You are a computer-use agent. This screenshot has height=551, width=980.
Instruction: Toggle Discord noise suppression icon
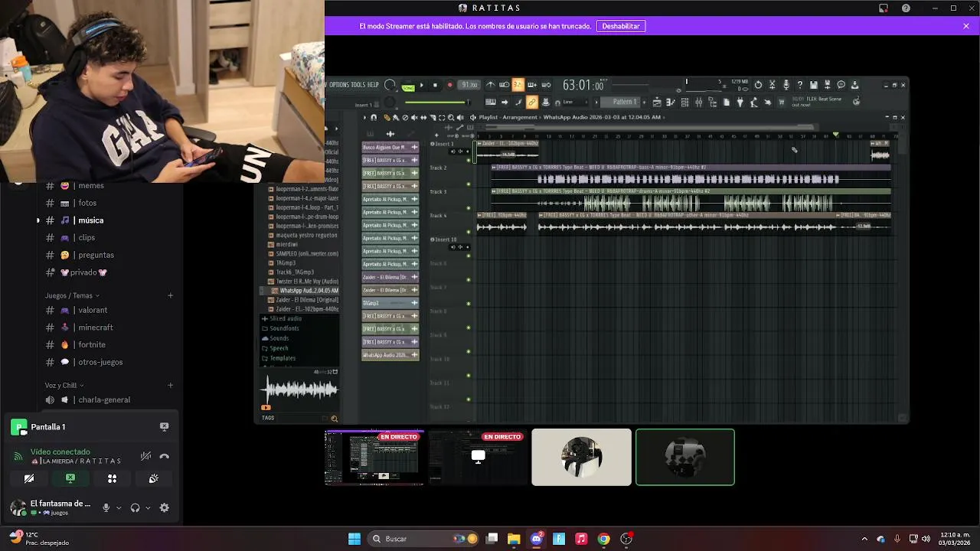(x=145, y=456)
